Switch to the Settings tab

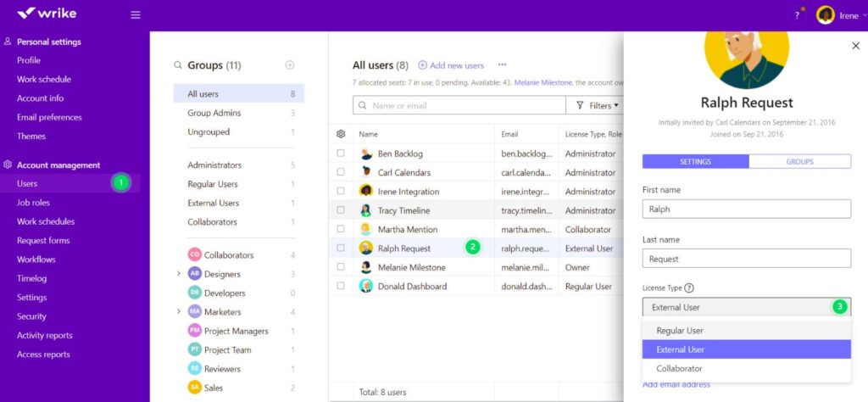click(x=695, y=162)
